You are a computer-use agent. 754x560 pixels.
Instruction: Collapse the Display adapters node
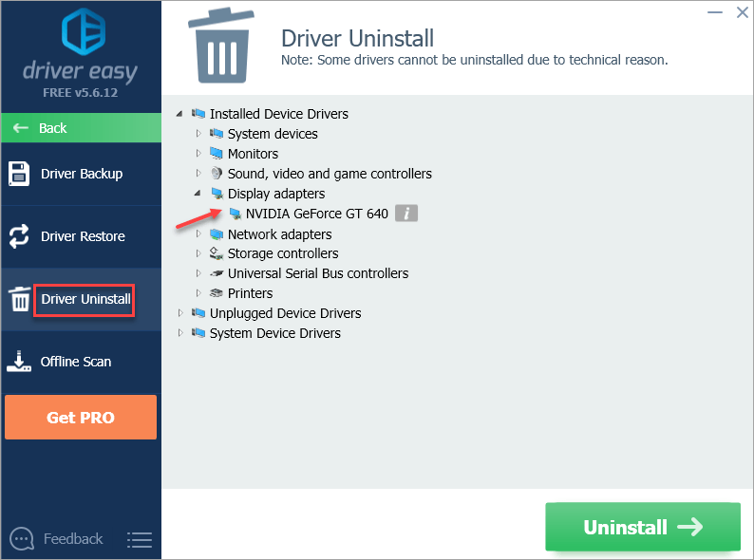click(x=198, y=194)
